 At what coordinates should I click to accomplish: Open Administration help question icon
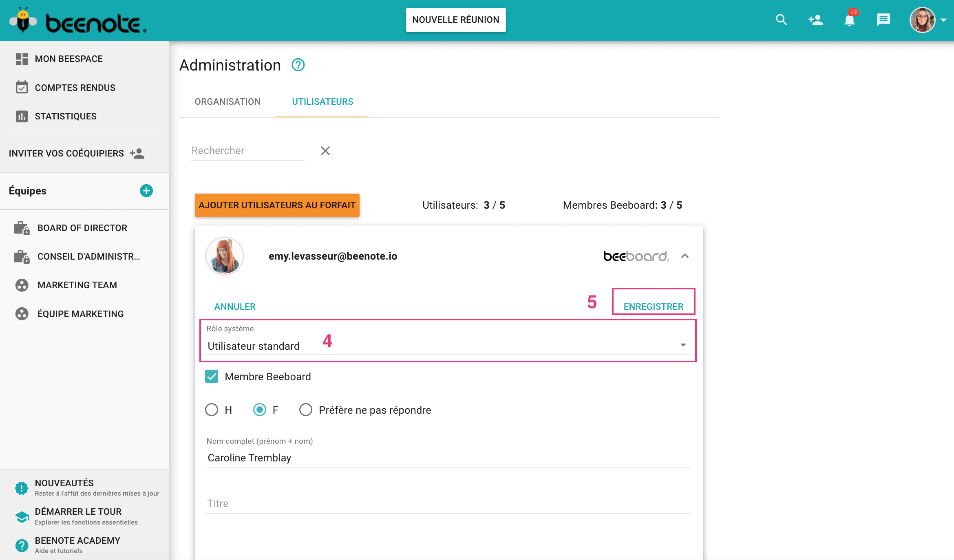click(x=298, y=65)
